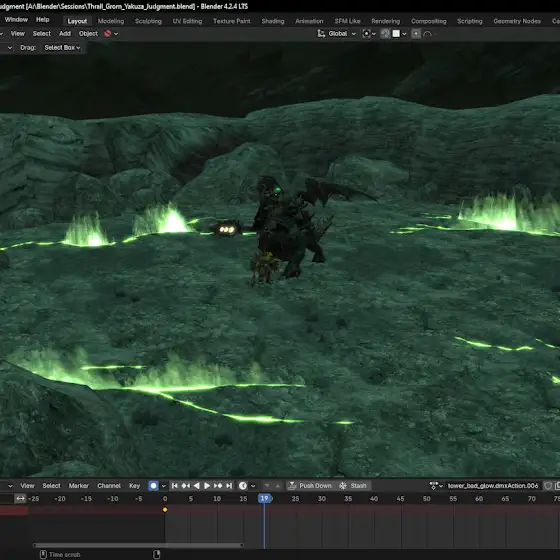
Task: Open the UV Editing workspace tab
Action: pos(187,21)
